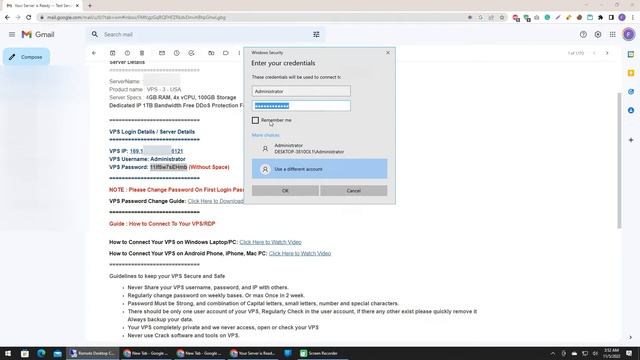Select Administrator account option in dialog

(x=319, y=149)
